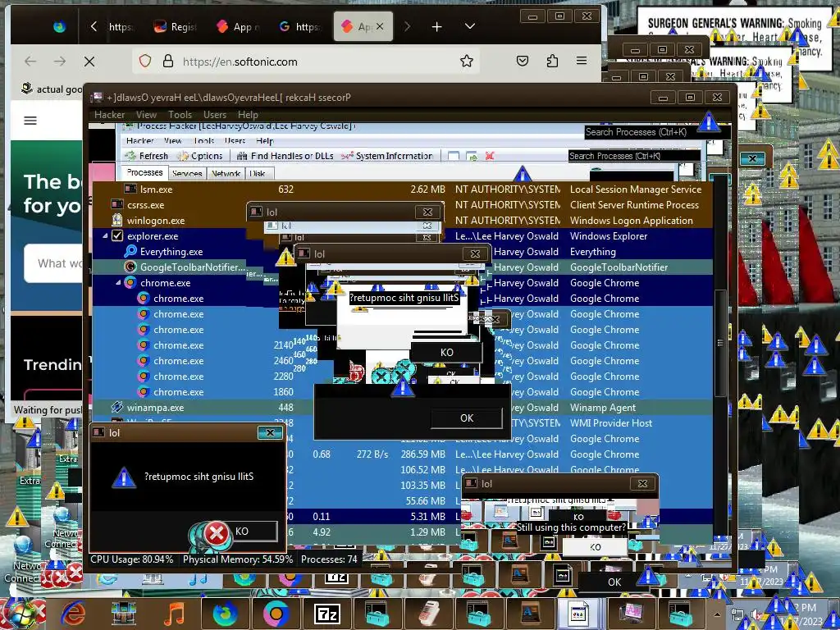Viewport: 840px width, 630px height.
Task: Select winampa.exe lightning icon
Action: point(116,407)
